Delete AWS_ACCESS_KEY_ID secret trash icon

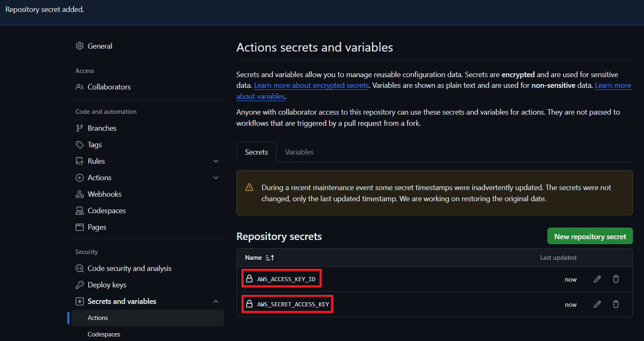click(616, 279)
